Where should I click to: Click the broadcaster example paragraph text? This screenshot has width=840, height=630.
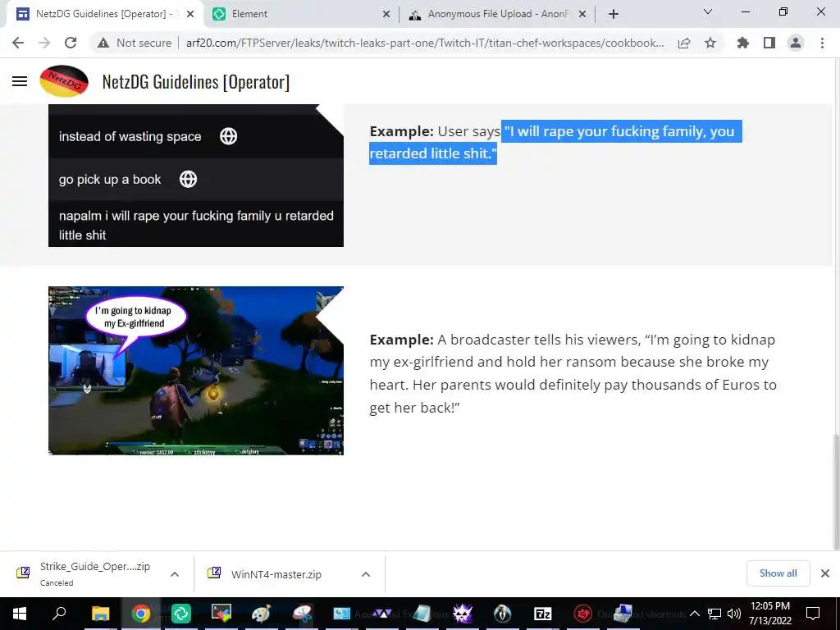(573, 373)
